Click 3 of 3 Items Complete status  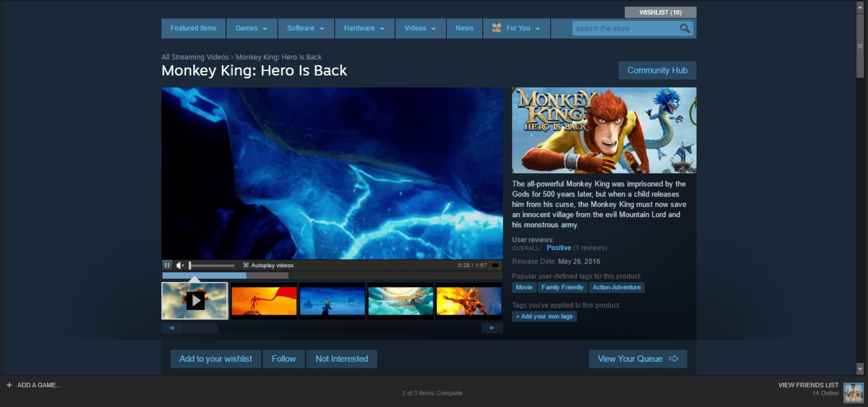pos(432,393)
